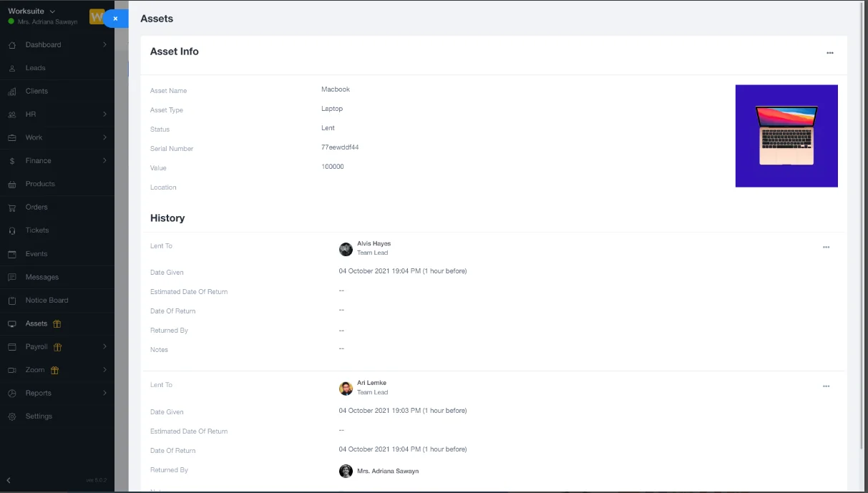
Task: Open the Products menu item
Action: tap(40, 184)
